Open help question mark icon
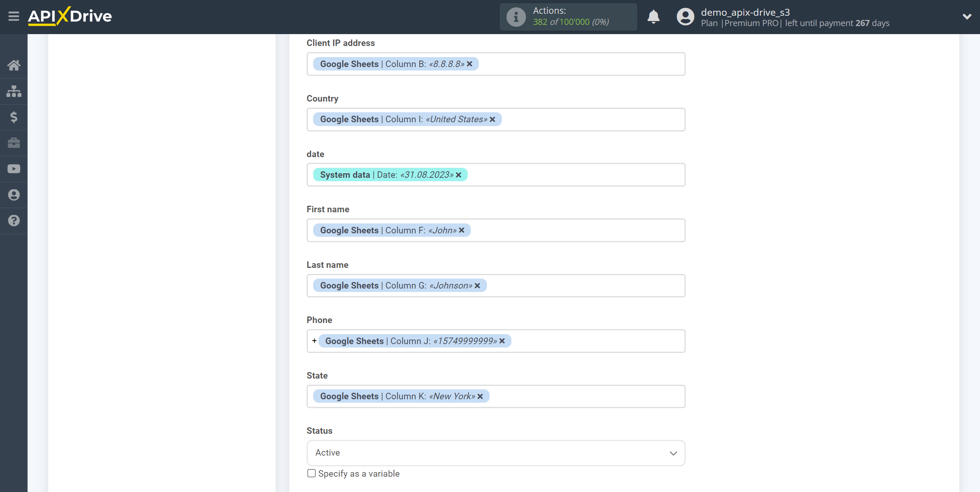 point(14,221)
